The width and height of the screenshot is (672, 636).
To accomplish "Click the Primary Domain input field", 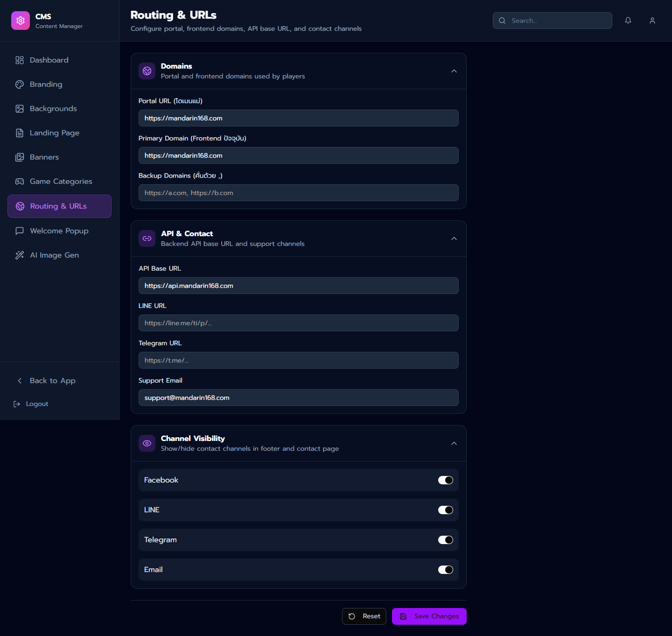I will coord(299,155).
